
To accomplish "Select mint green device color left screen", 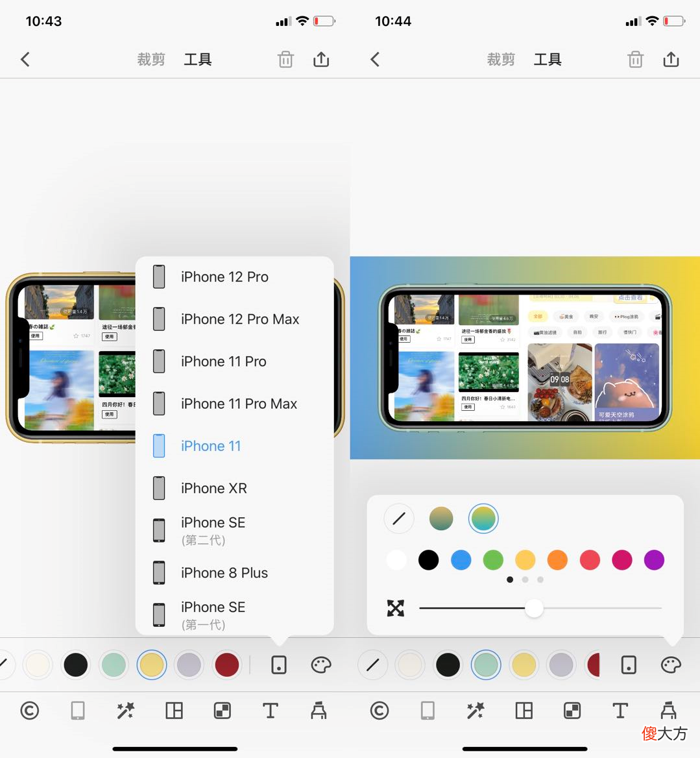I will click(114, 665).
